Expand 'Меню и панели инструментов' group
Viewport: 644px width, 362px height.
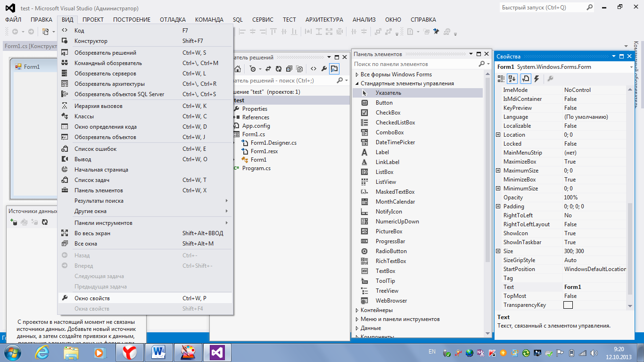pyautogui.click(x=357, y=319)
